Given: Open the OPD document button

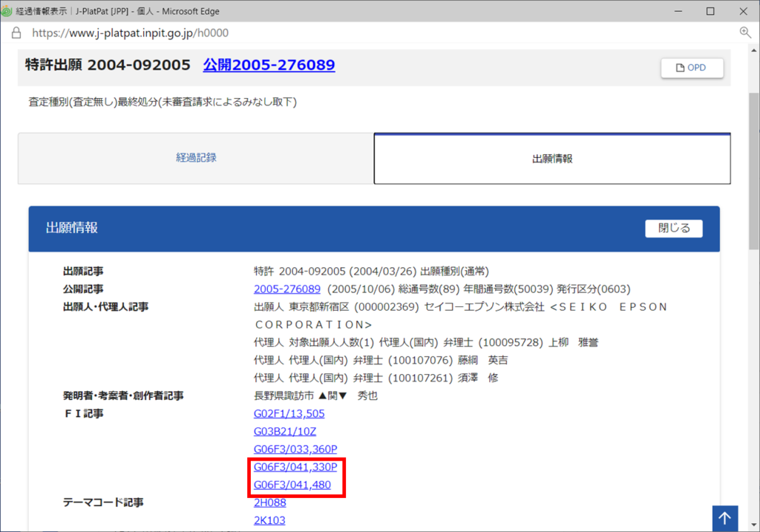Looking at the screenshot, I should click(x=692, y=68).
